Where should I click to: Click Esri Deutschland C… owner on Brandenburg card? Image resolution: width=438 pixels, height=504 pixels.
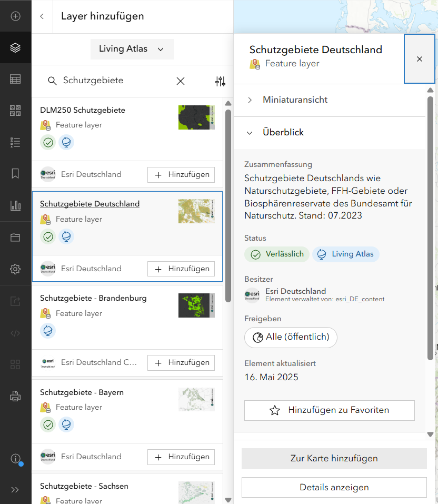98,362
